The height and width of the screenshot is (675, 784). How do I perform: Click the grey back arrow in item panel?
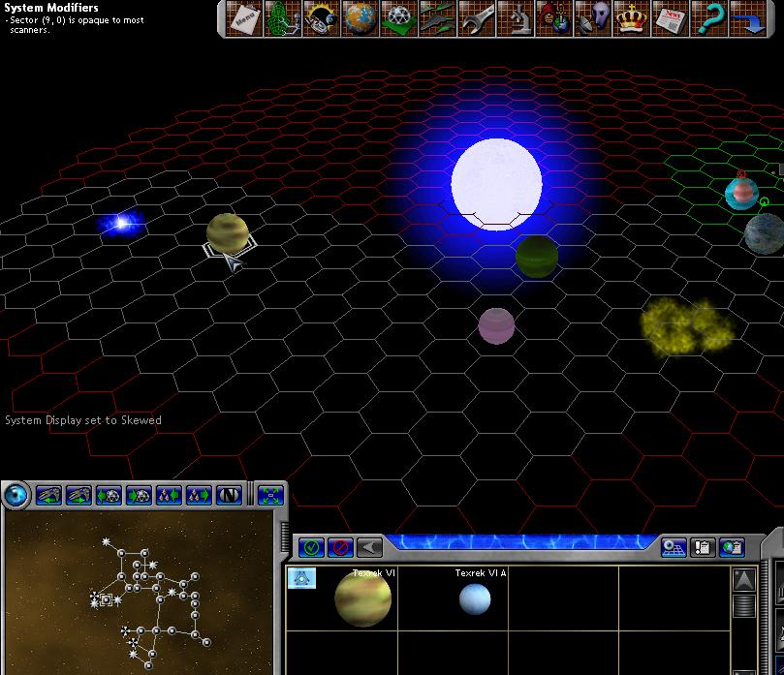[x=370, y=547]
